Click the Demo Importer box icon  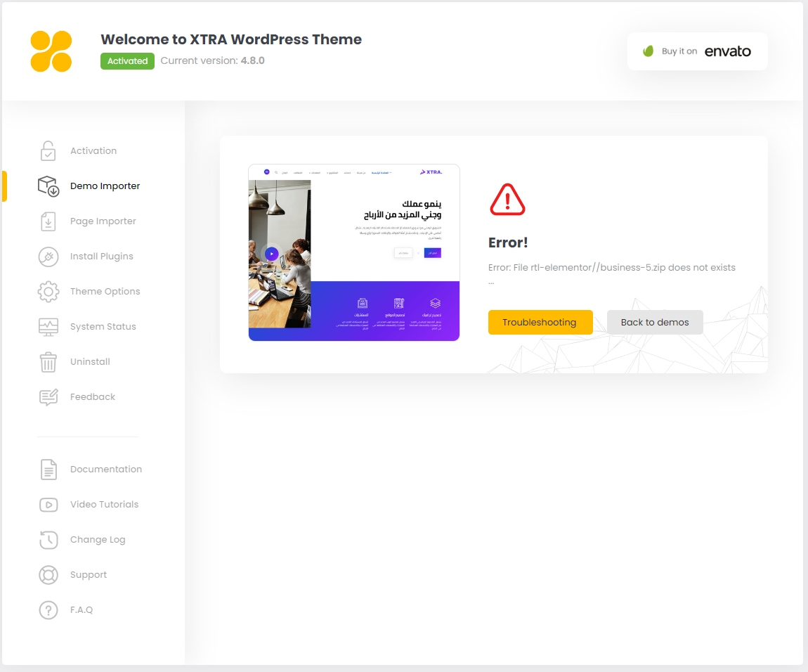(x=48, y=186)
